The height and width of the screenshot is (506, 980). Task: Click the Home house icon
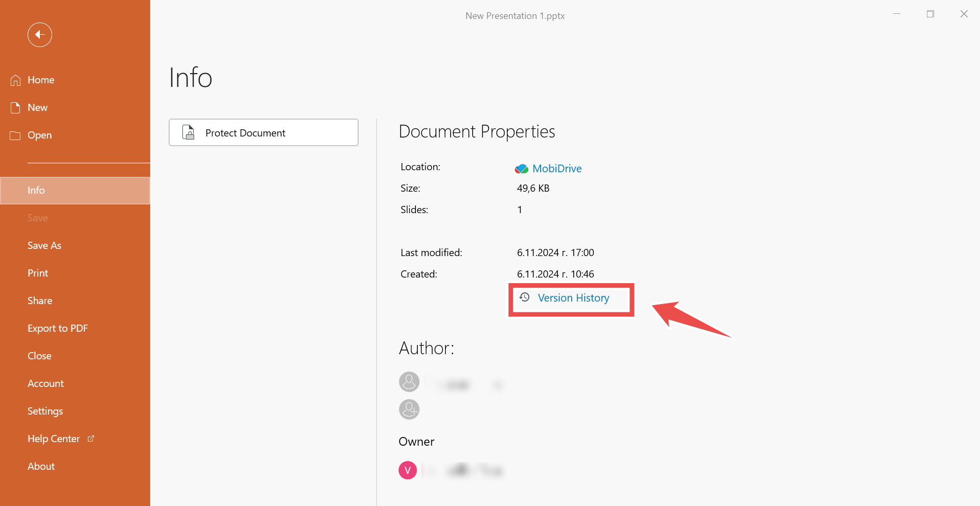15,80
